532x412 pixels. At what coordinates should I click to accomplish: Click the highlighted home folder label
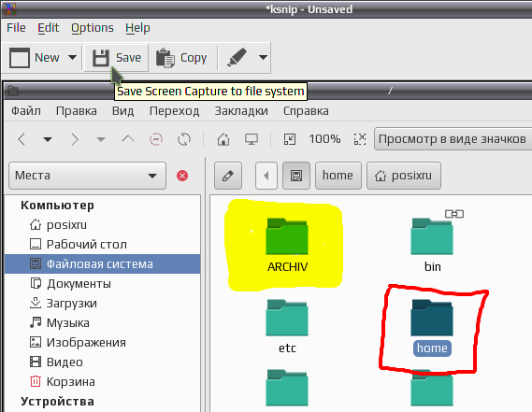click(432, 348)
